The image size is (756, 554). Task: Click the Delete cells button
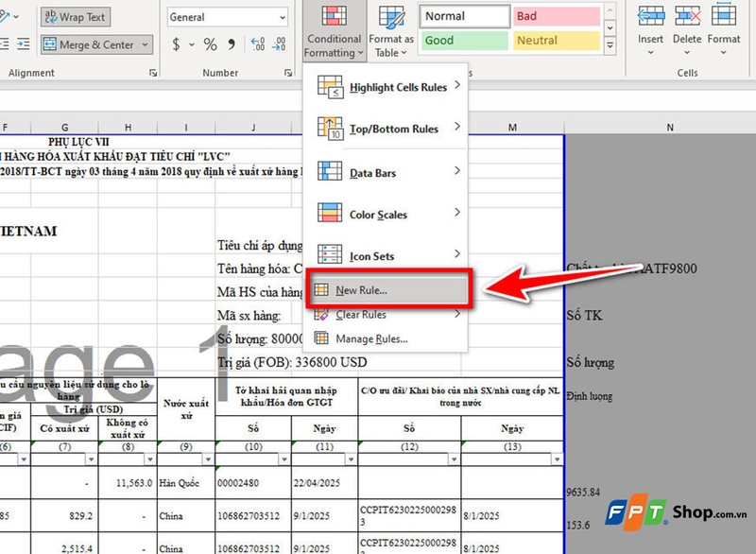pyautogui.click(x=687, y=30)
